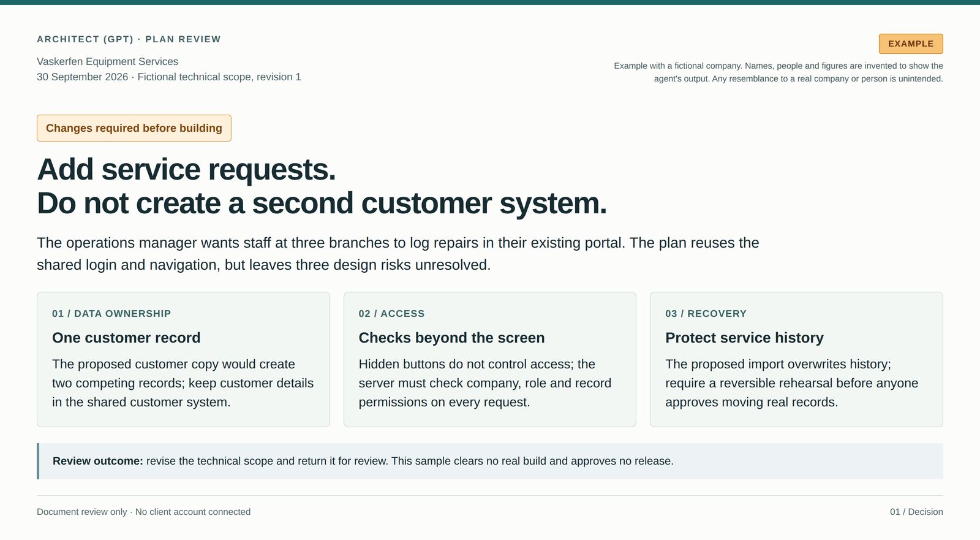The height and width of the screenshot is (540, 980).
Task: Select the "03 / RECOVERY" card label
Action: point(706,314)
